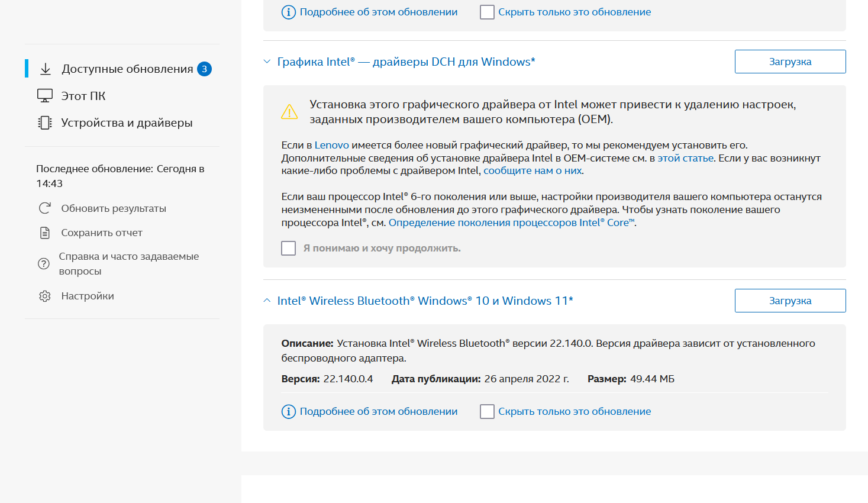Screen dimensions: 868x503
Task: Click the question mark help icon
Action: [44, 264]
